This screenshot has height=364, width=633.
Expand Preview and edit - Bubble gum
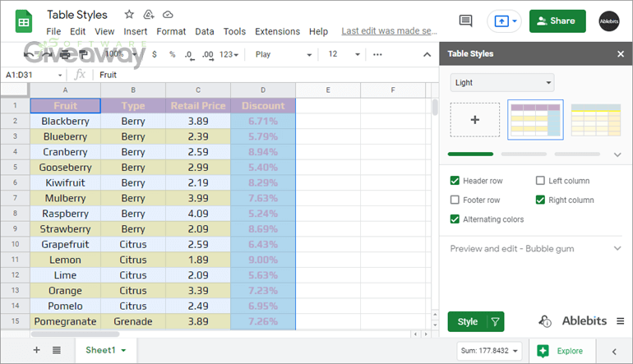[535, 248]
